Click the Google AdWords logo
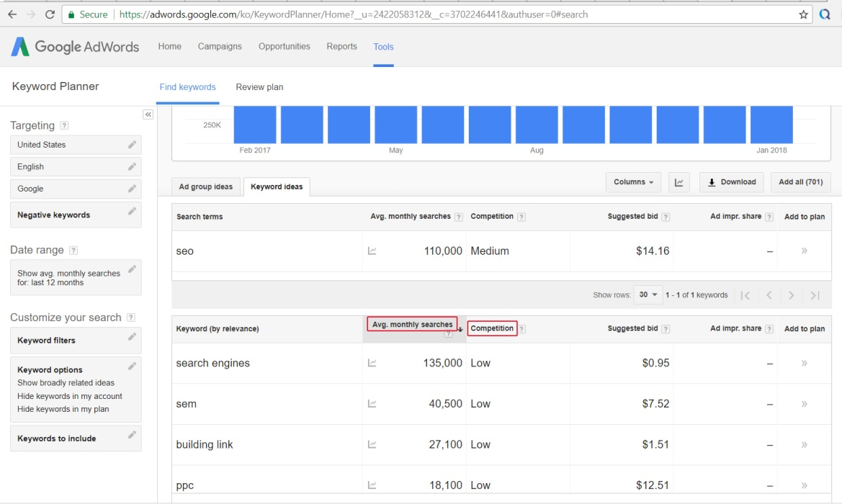This screenshot has width=842, height=504. pos(75,47)
